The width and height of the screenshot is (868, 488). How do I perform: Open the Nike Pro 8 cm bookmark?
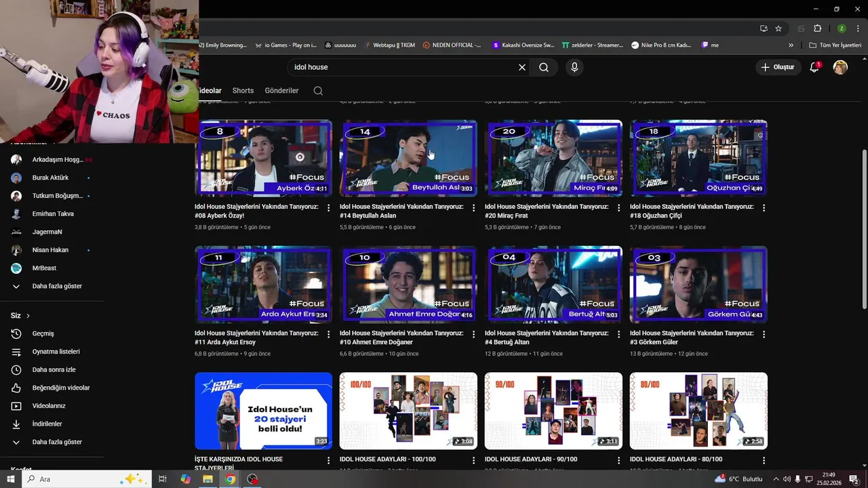pos(662,45)
